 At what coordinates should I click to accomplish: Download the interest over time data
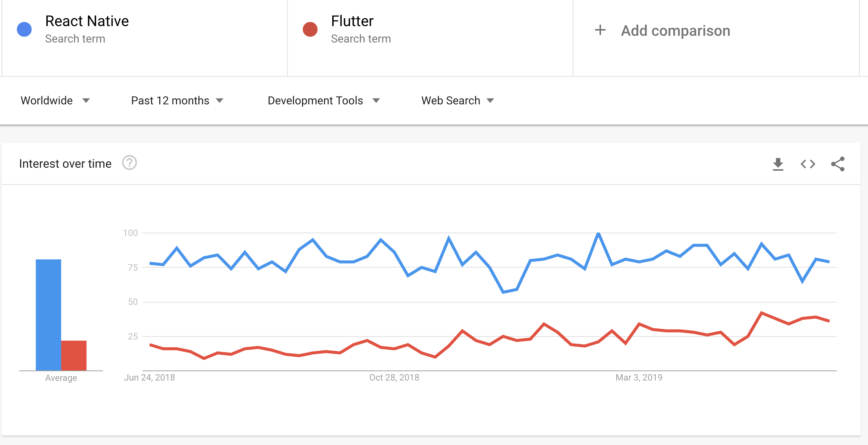click(x=778, y=164)
